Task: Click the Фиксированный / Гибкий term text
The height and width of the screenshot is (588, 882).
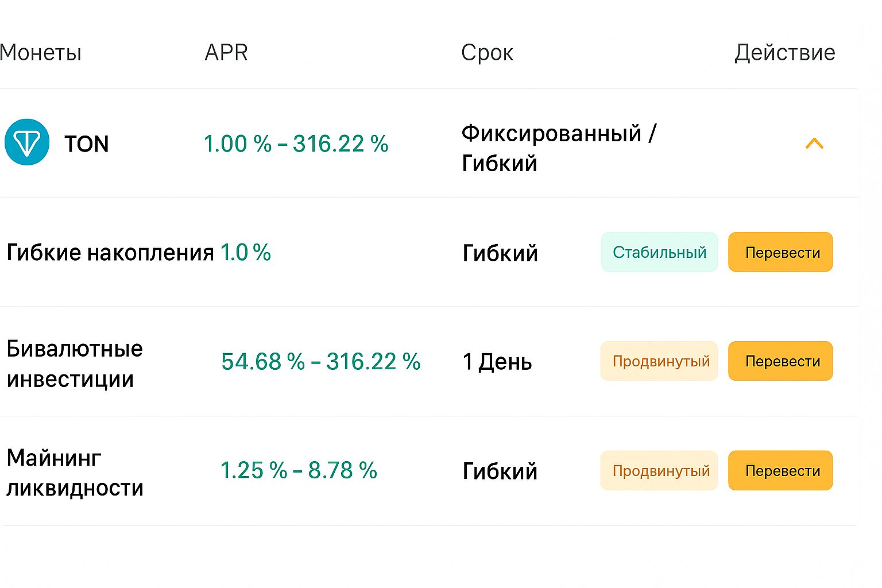Action: tap(559, 148)
